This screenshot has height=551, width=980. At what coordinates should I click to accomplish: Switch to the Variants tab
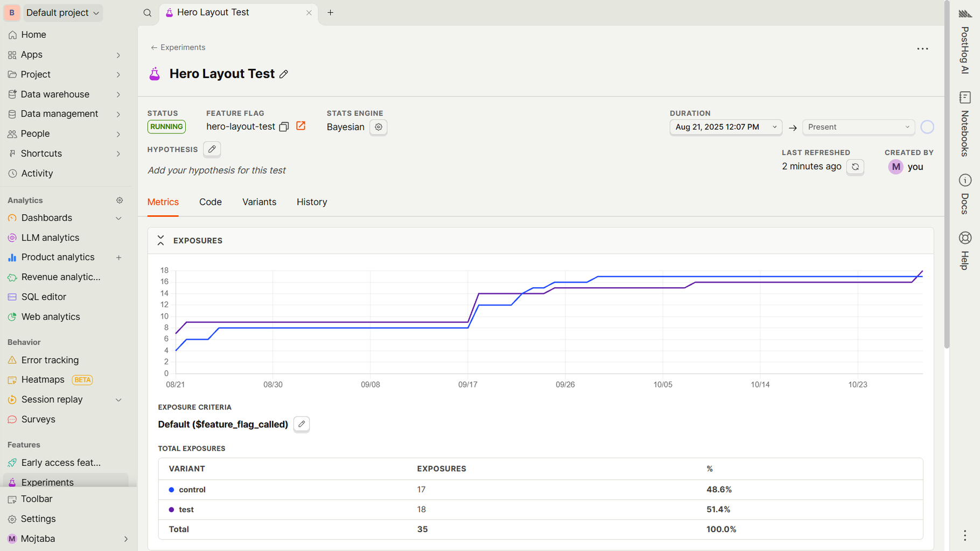[259, 202]
